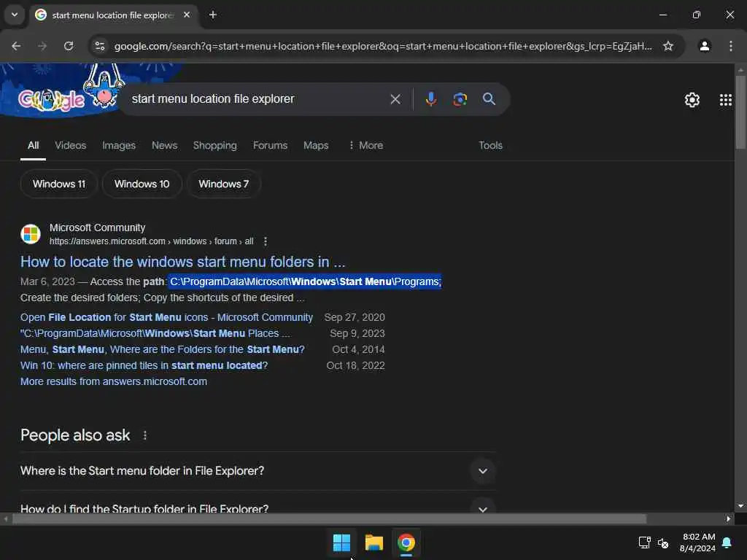Click the forward navigation arrow

[42, 46]
